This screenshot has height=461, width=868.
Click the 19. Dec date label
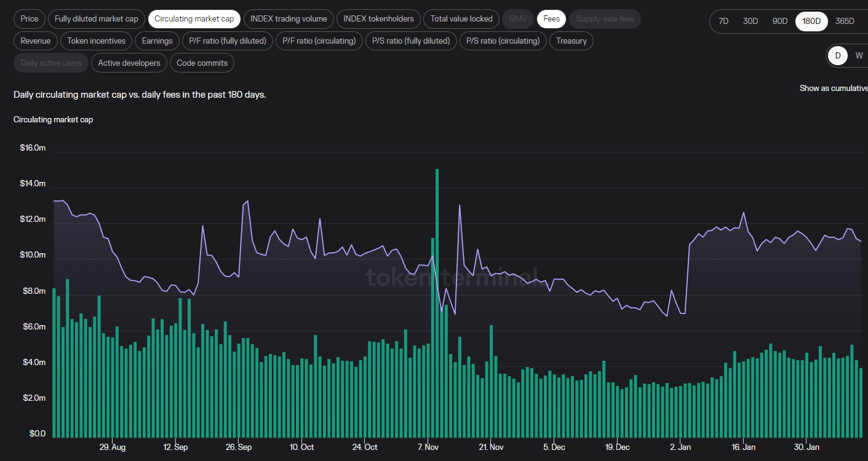click(x=618, y=447)
